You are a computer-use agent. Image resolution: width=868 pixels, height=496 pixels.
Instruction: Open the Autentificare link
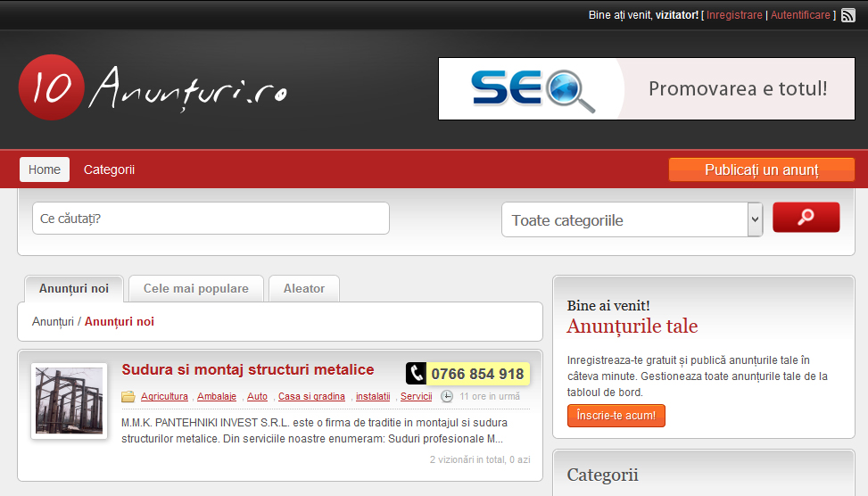click(x=800, y=15)
